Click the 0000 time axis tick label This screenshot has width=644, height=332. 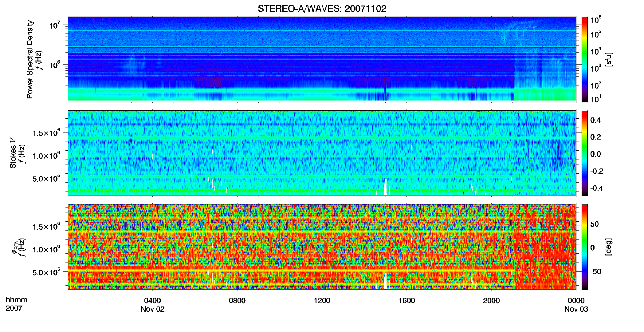[576, 301]
